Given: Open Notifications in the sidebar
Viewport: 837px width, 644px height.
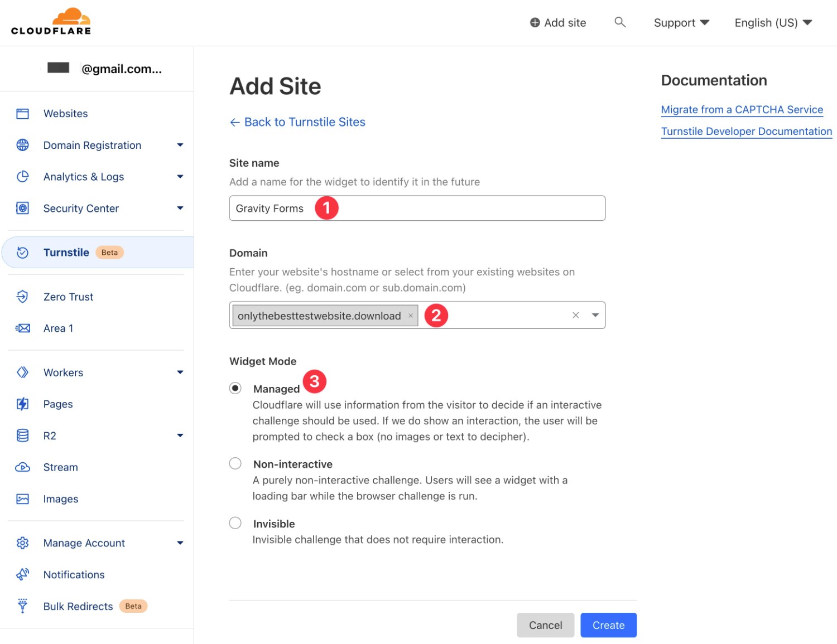Looking at the screenshot, I should point(74,574).
